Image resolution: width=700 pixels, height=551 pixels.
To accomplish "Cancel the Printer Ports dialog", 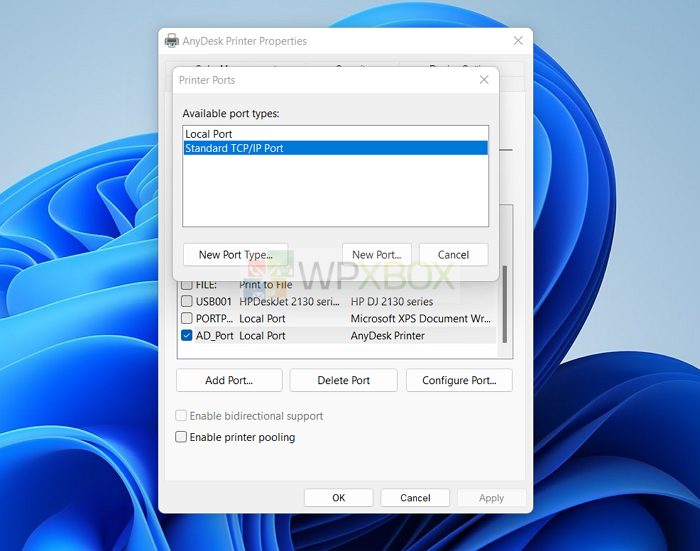I will 453,255.
